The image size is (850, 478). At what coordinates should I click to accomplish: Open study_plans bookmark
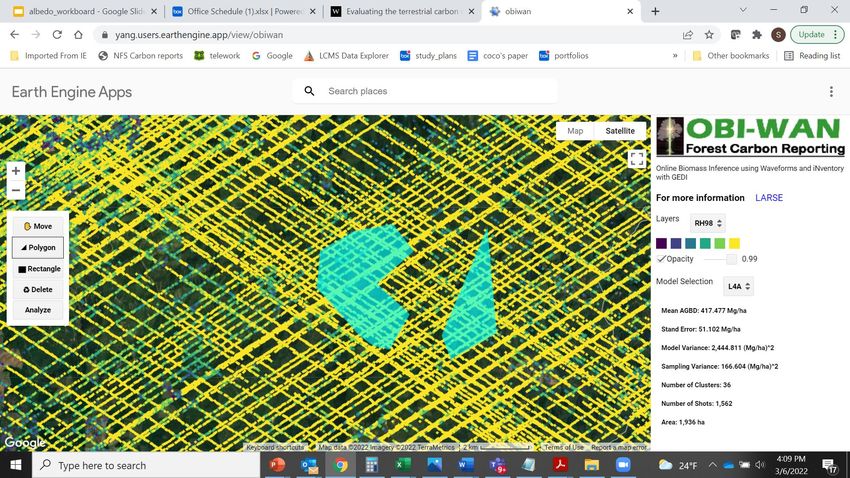tap(428, 56)
